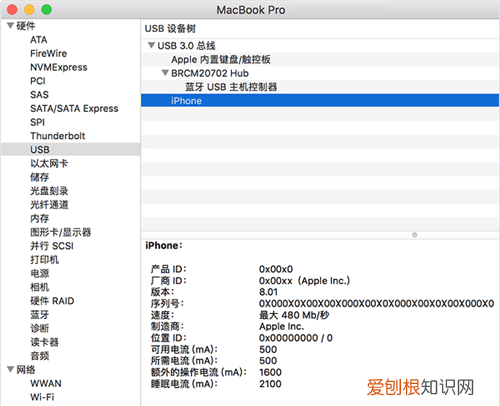Click 睡眠电流 value 2100

click(x=270, y=384)
